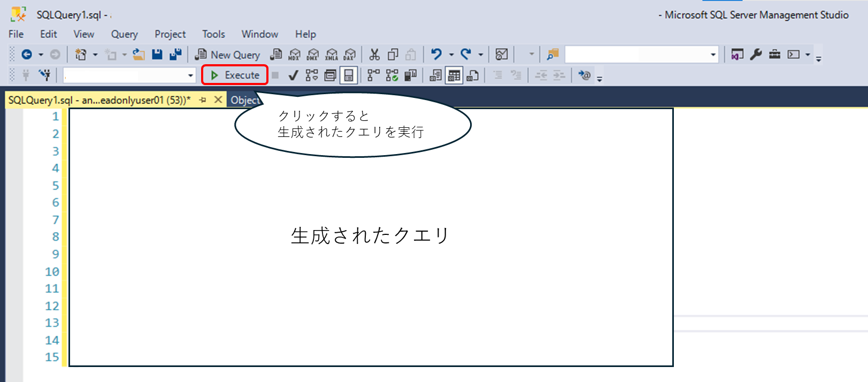Parse the query with the checkmark
Viewport: 868px width, 382px height.
[293, 75]
